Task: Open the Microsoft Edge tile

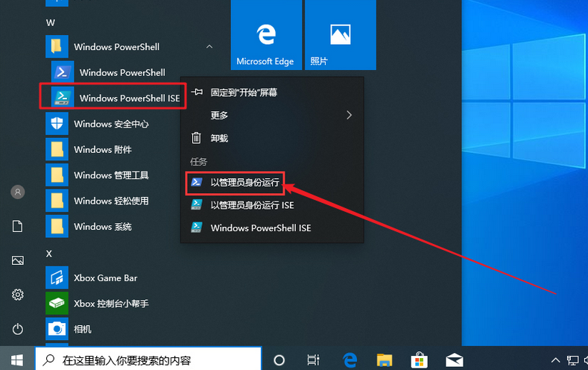Action: click(x=266, y=34)
